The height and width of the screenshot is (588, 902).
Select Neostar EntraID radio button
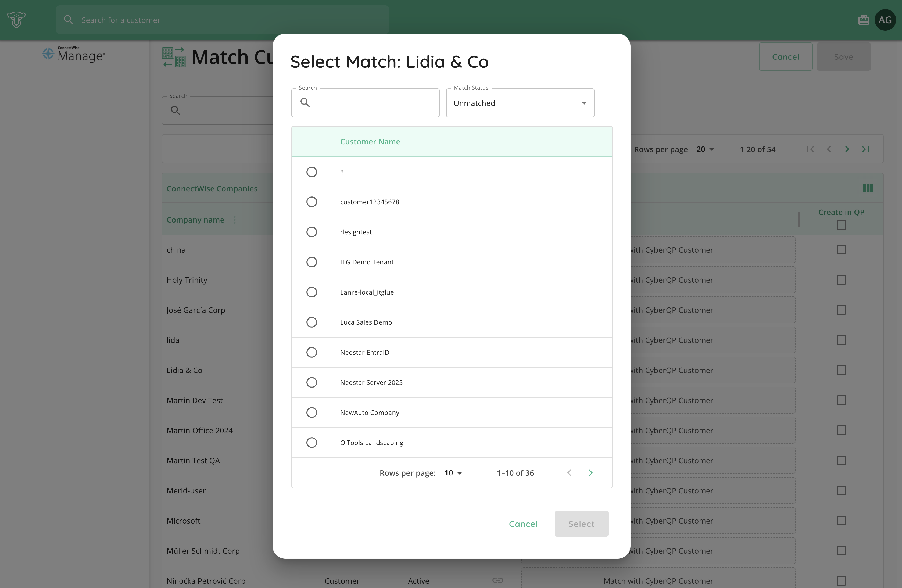coord(312,352)
